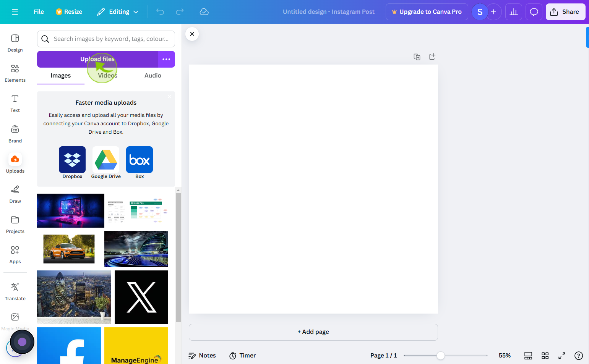
Task: Open the Projects panel
Action: click(x=15, y=224)
